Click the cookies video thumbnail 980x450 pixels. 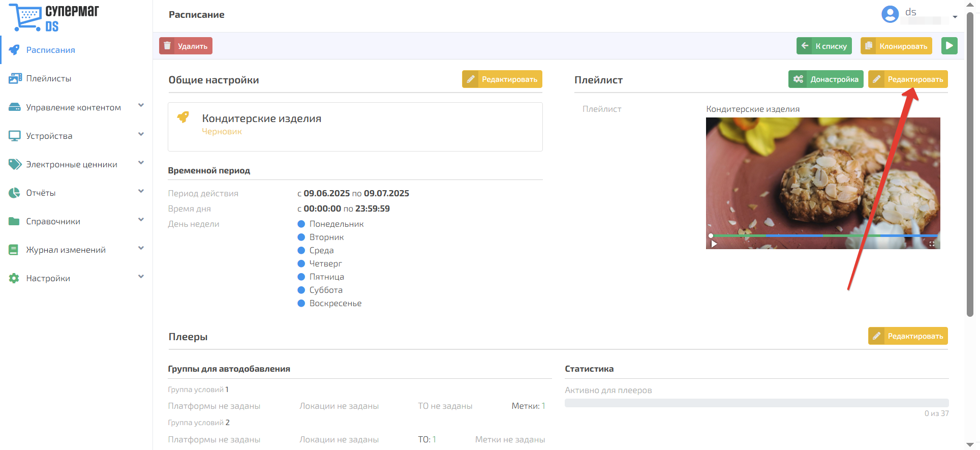point(823,183)
